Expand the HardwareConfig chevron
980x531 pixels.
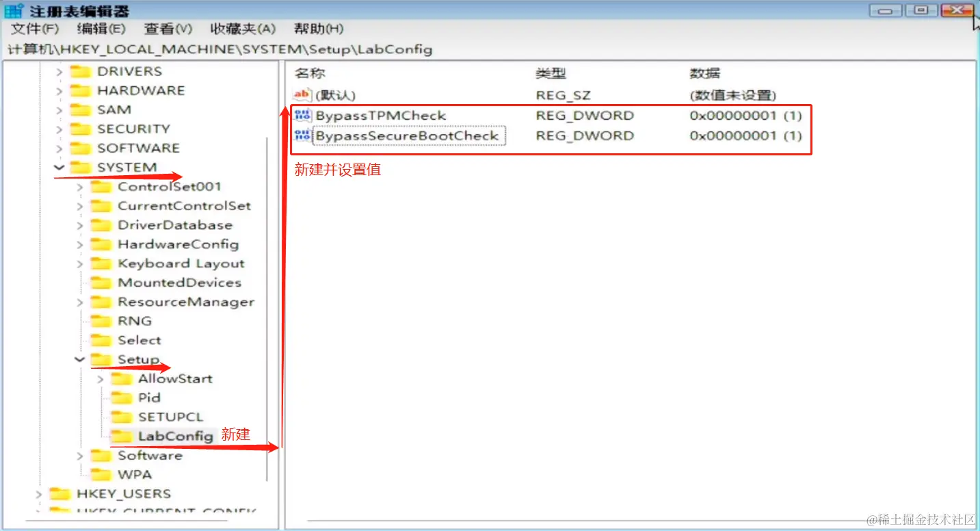(x=80, y=244)
